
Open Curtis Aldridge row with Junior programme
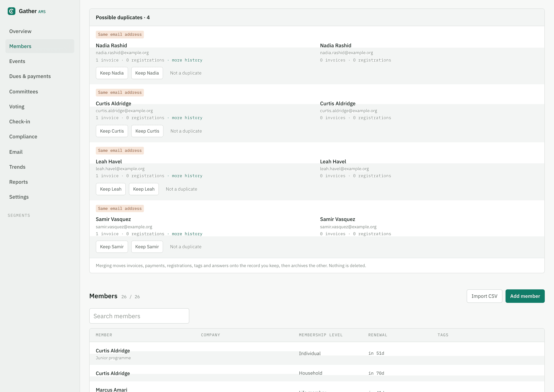[x=317, y=353]
